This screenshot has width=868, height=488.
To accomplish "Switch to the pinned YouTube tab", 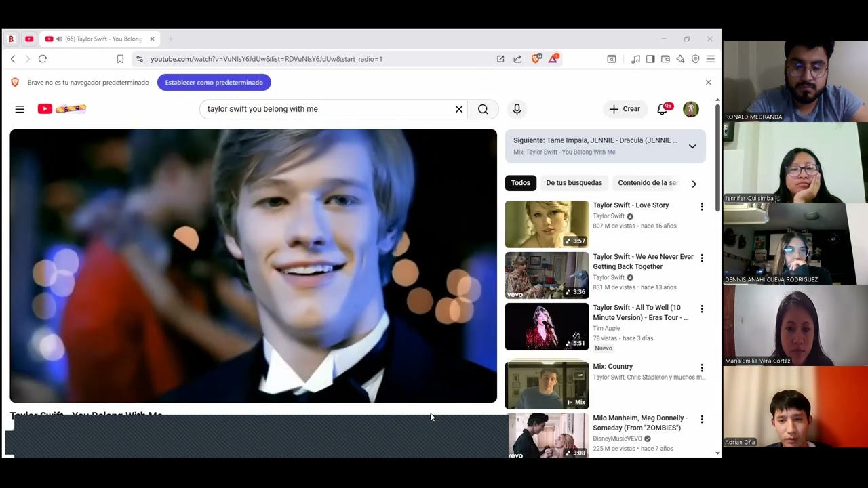I will coord(29,39).
